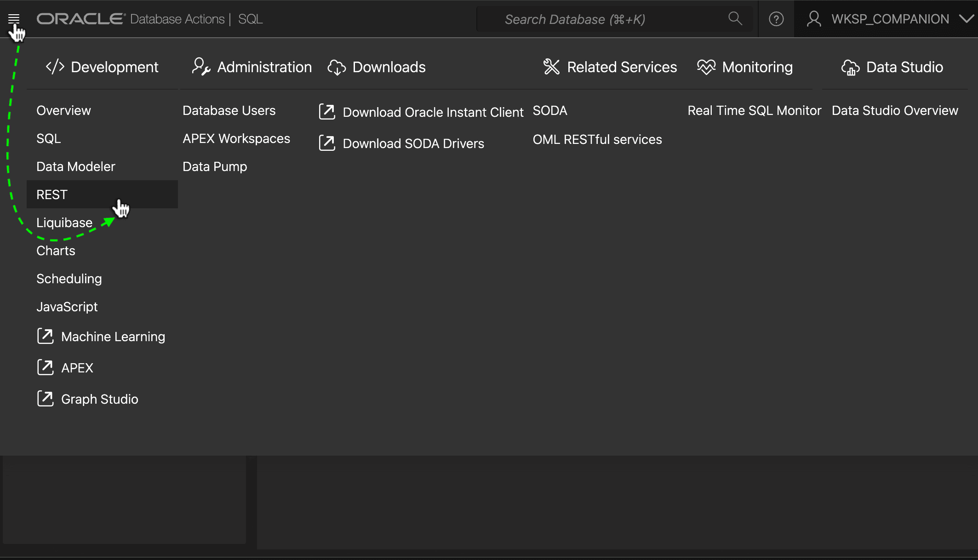Open Data Pump
The width and height of the screenshot is (978, 560).
pos(215,166)
